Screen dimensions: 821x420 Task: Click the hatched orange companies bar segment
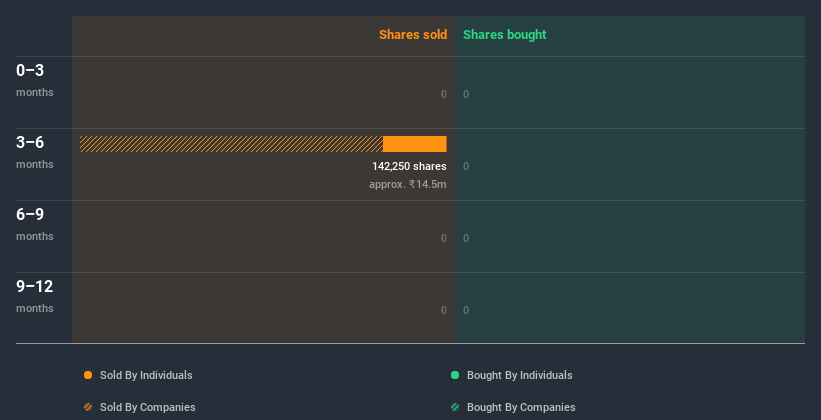[x=231, y=144]
